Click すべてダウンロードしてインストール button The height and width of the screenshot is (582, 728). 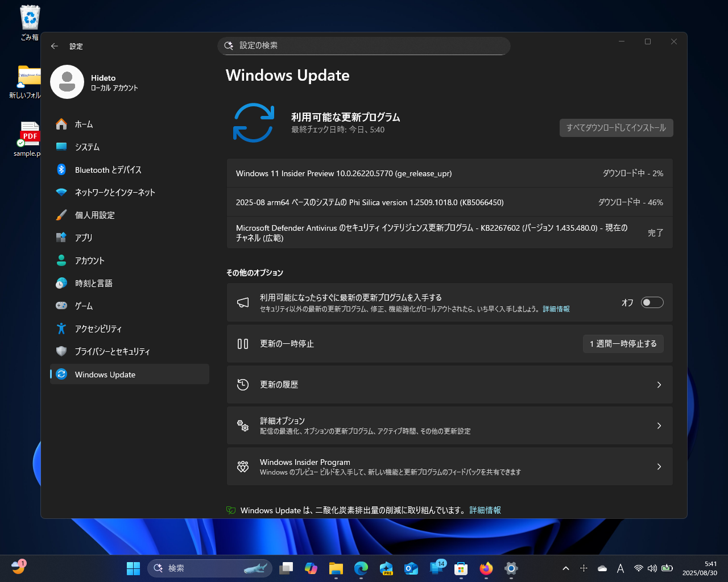click(x=616, y=128)
